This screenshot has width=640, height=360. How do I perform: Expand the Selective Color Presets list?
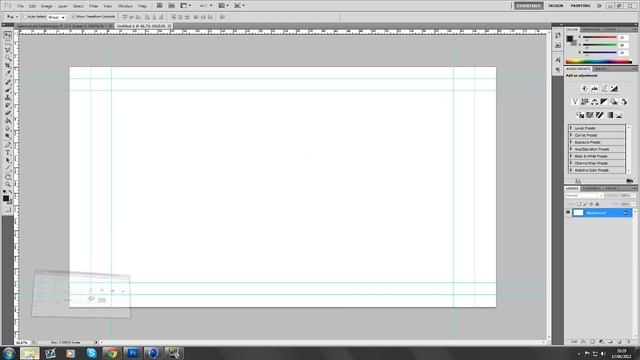tap(571, 170)
